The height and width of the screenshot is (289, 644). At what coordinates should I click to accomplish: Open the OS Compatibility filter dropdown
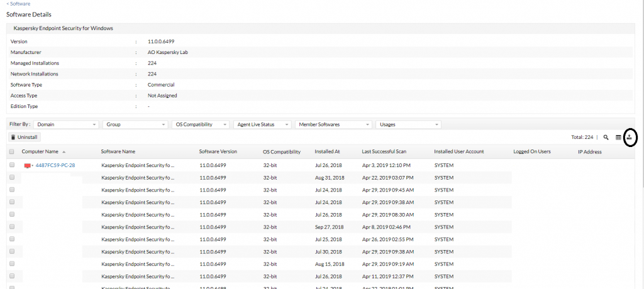(201, 124)
